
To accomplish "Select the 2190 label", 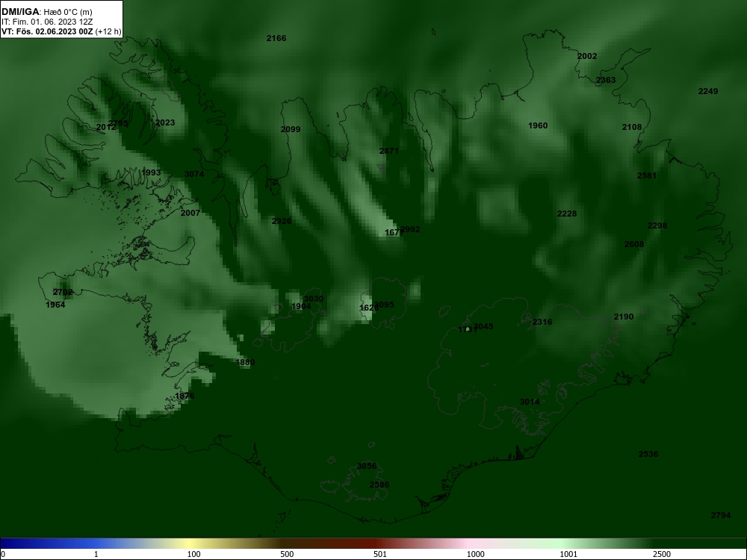I will point(624,317).
